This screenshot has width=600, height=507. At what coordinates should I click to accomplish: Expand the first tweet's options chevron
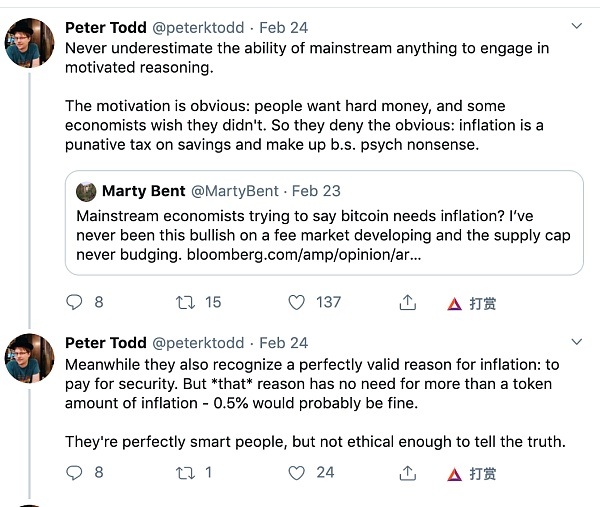coord(576,26)
